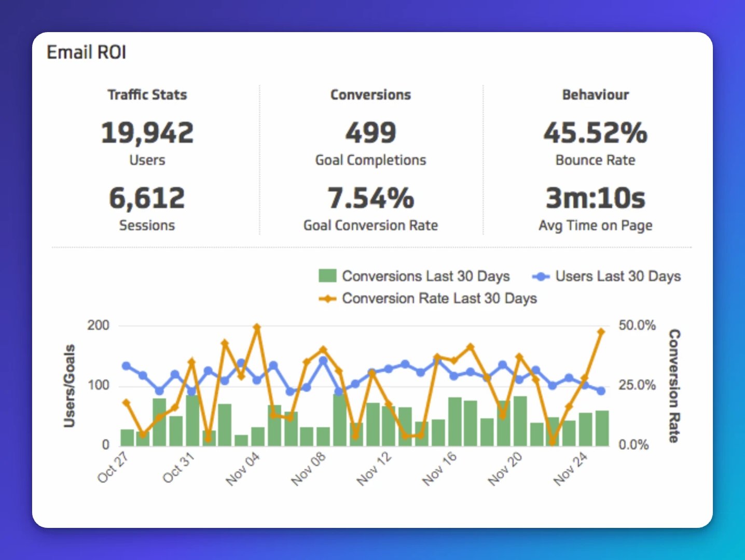Click the 25.0% right axis tick
745x560 pixels.
(x=637, y=385)
